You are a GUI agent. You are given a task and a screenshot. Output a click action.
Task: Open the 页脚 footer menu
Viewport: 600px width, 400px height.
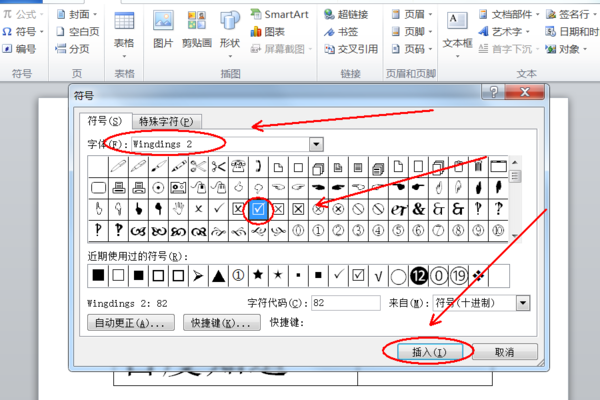click(411, 31)
